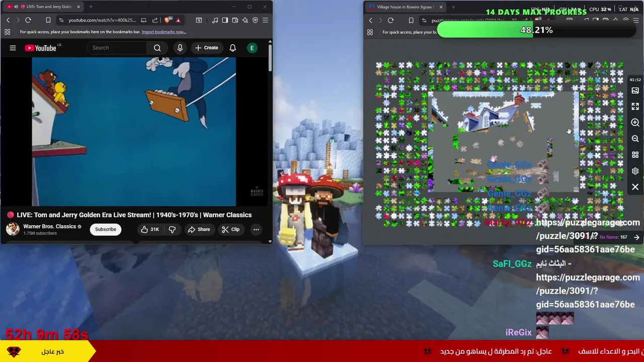Mute the Tom and Jerry tab speaker icon
Screen dimensions: 644x362
click(16, 7)
